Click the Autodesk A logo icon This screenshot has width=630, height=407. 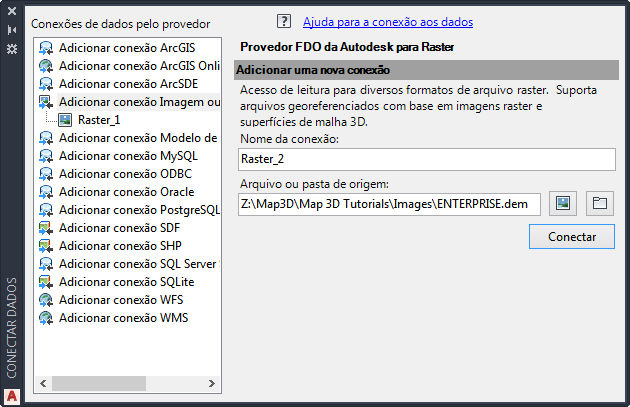(x=12, y=397)
